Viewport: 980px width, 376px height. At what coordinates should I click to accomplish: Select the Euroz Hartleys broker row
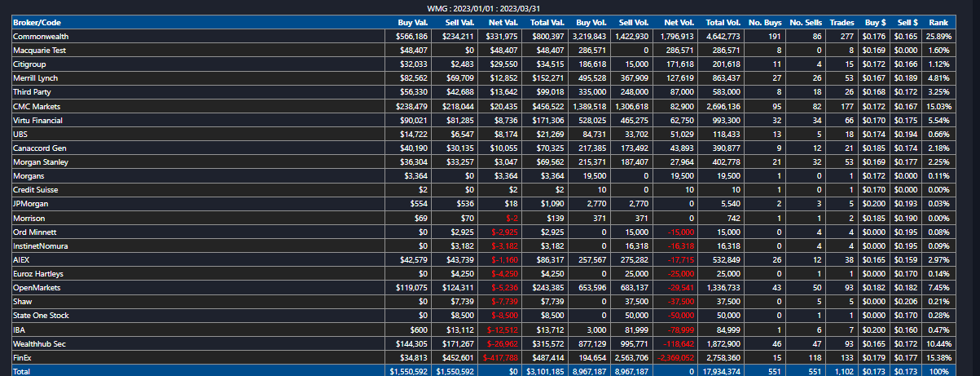(482, 273)
